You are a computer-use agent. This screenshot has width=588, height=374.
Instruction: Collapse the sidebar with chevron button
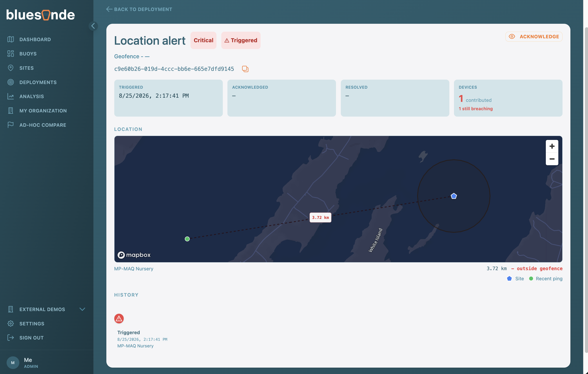[x=93, y=26]
